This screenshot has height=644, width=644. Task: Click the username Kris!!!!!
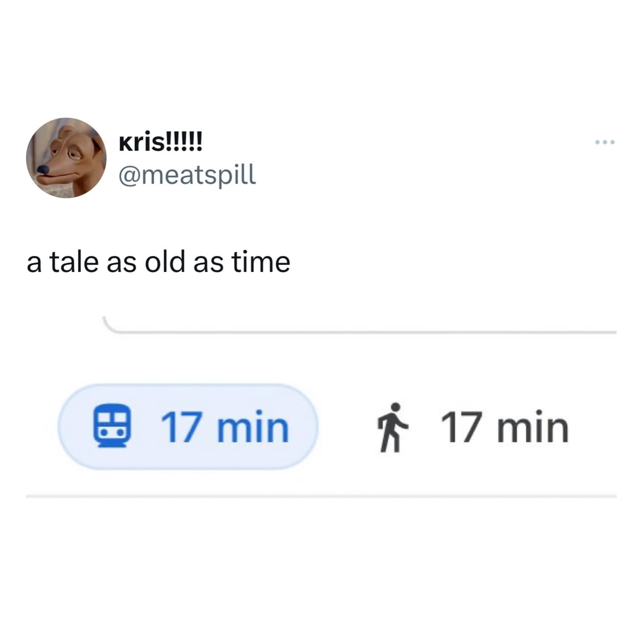[160, 142]
